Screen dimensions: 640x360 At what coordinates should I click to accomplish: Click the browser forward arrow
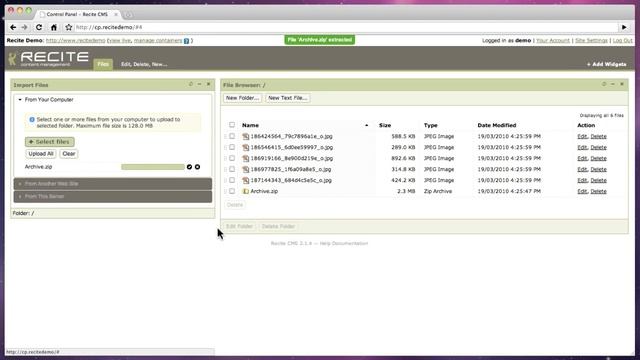(x=24, y=27)
